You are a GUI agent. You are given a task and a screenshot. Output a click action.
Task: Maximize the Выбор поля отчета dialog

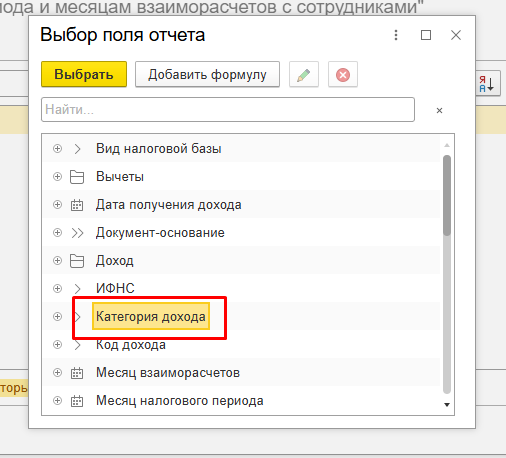pyautogui.click(x=426, y=35)
